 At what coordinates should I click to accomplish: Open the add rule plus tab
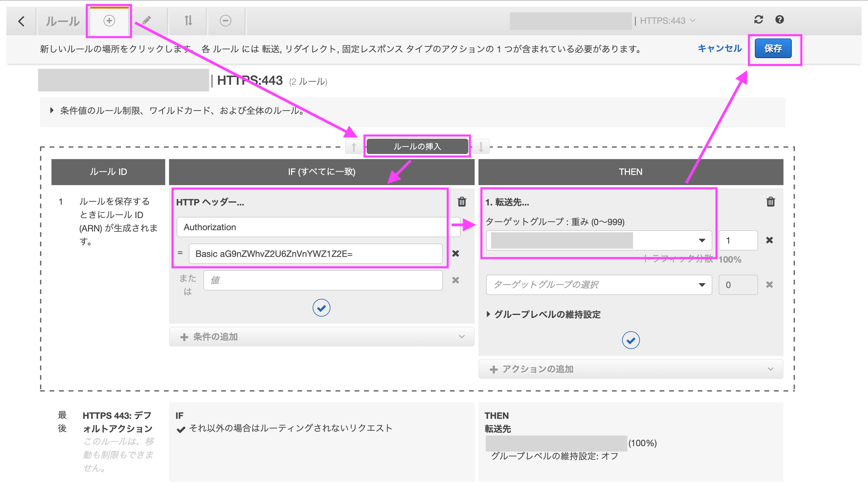[x=109, y=21]
